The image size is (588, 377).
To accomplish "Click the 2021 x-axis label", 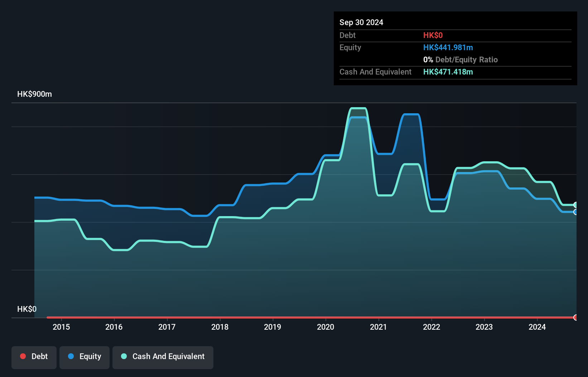I will pos(379,327).
